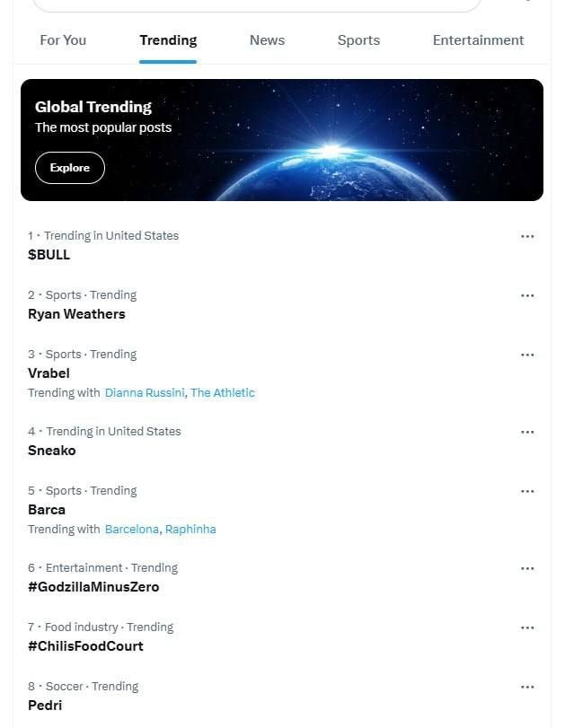Switch to the News tab
This screenshot has height=728, width=565.
[x=267, y=40]
